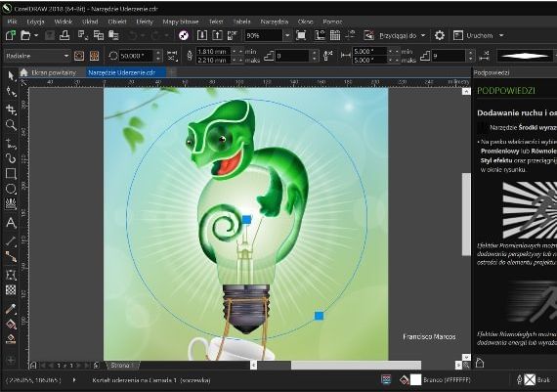Toggle rulers display
557x392 pixels.
pos(320,35)
